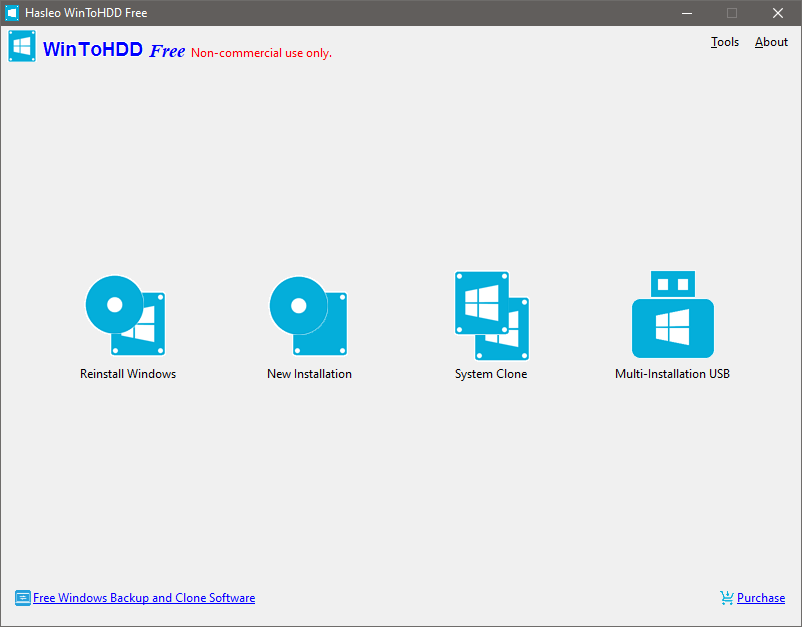Open the About menu

(x=771, y=42)
